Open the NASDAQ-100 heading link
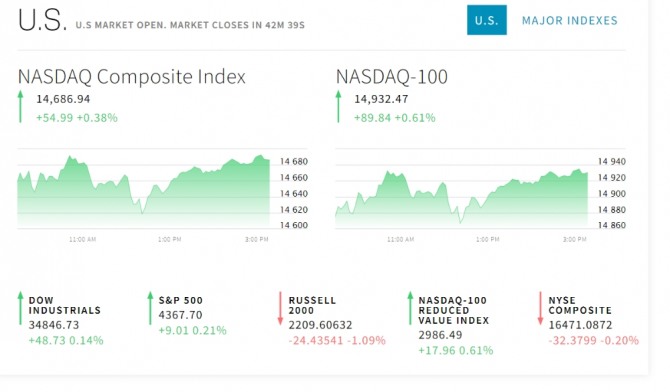Screen dimensions: 670x392 [392, 77]
